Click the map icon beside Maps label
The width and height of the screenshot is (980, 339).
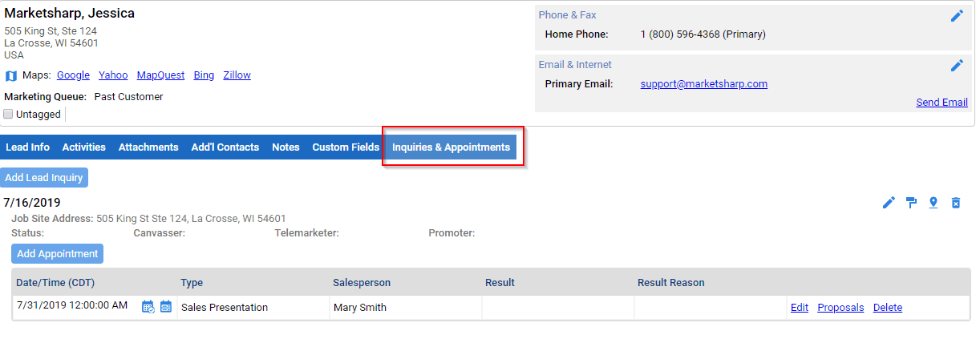coord(11,75)
